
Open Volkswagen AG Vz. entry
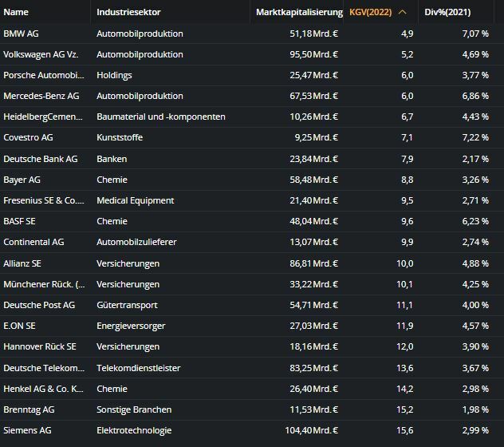(41, 54)
